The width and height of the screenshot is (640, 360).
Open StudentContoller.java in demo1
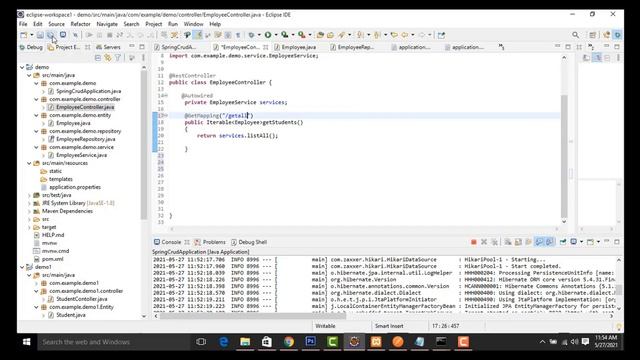tap(82, 299)
